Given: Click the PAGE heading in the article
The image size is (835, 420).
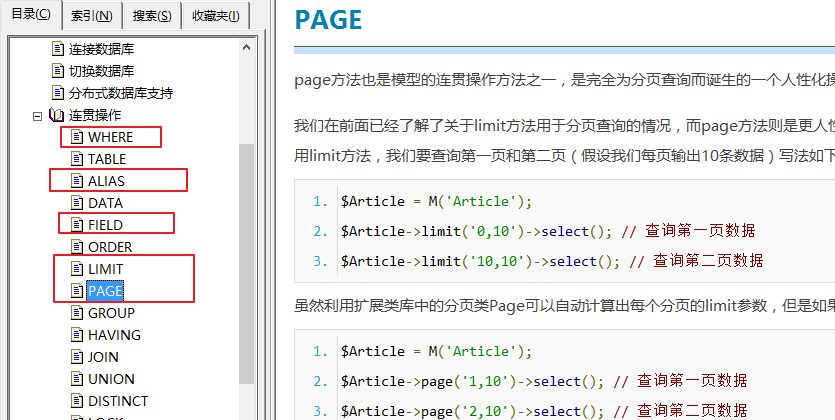Looking at the screenshot, I should pos(328,20).
